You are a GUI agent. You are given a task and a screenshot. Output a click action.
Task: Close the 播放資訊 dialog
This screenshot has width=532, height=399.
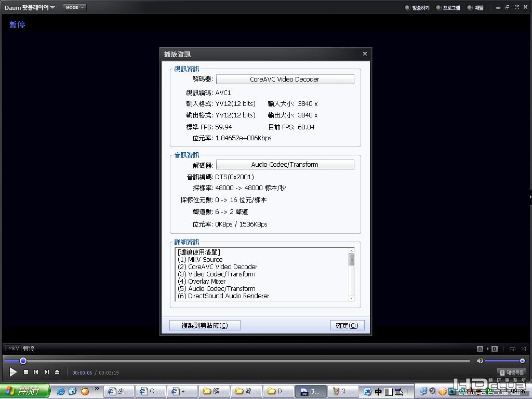coord(365,54)
